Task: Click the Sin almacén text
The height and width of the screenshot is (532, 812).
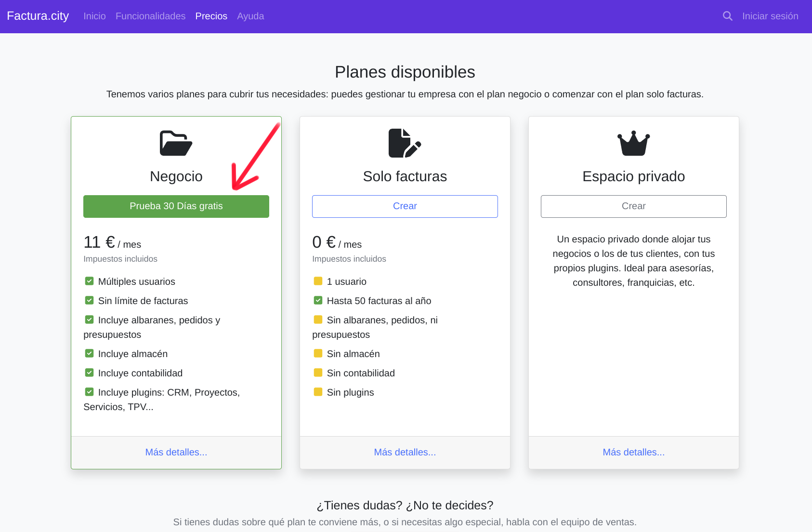Action: click(354, 354)
